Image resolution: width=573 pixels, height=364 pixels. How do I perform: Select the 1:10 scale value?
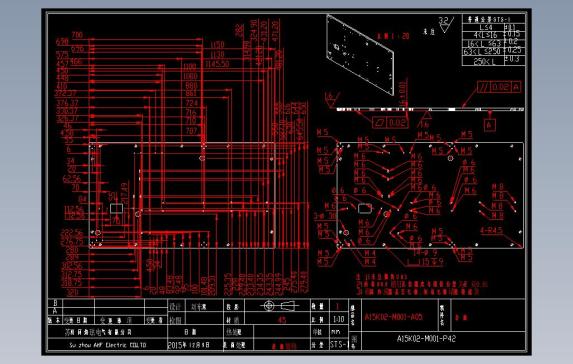click(338, 319)
